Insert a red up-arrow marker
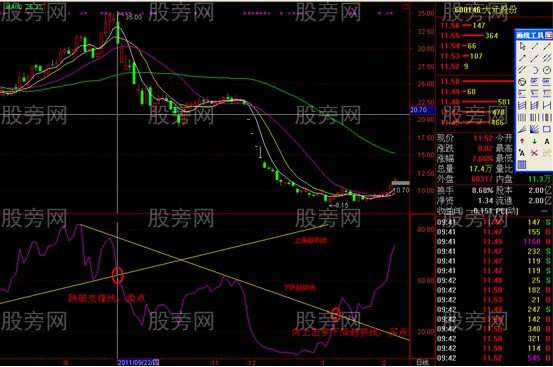Viewport: 553px width, 367px height. (522, 141)
